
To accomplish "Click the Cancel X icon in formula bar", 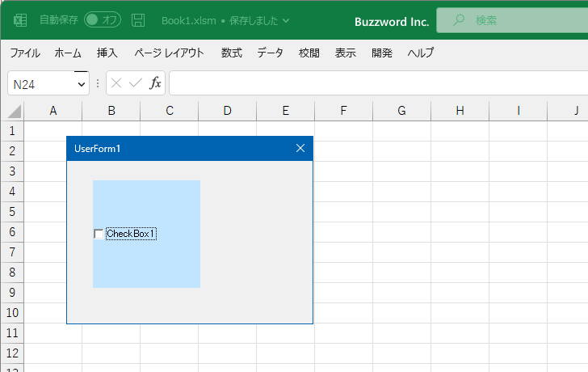I will pos(117,83).
